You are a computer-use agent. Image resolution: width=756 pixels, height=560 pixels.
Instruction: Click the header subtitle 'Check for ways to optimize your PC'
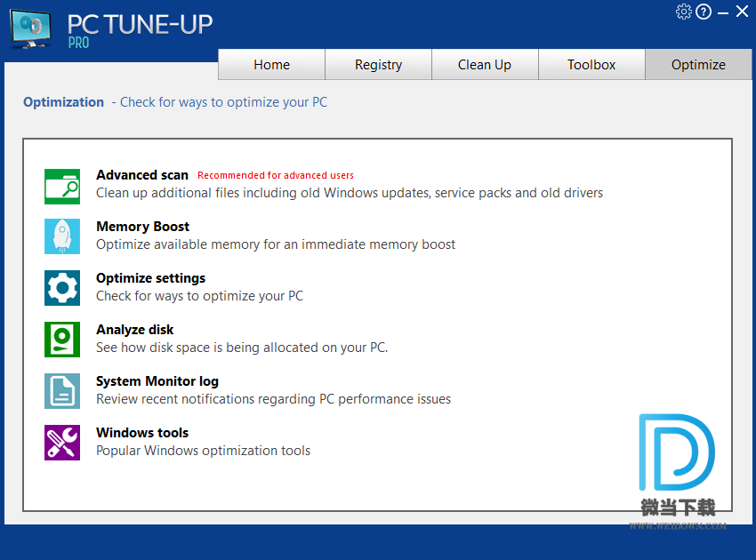coord(224,102)
